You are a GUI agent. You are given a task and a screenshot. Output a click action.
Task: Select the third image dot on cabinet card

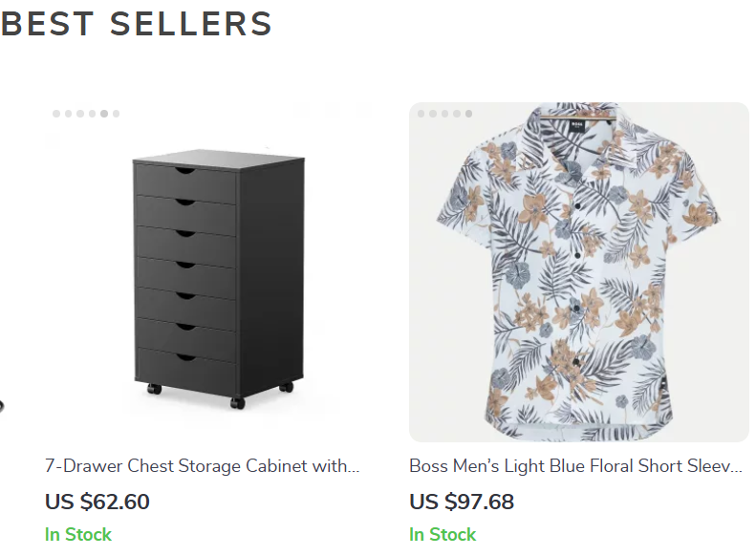(80, 114)
